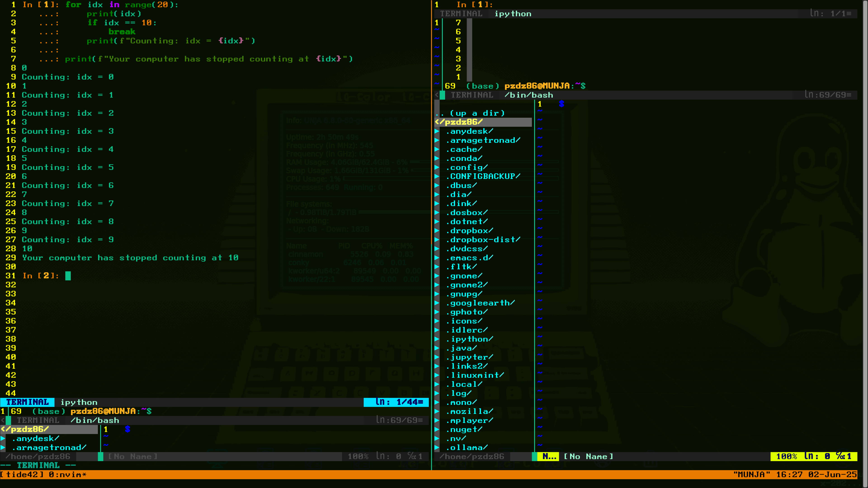Select the .dotnet/ folder name
The image size is (868, 488).
point(467,222)
